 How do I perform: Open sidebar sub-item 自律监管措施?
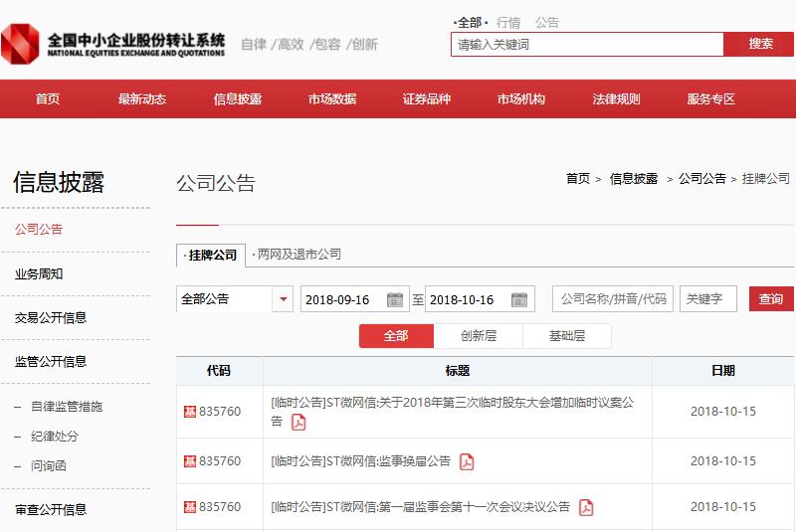pos(67,407)
